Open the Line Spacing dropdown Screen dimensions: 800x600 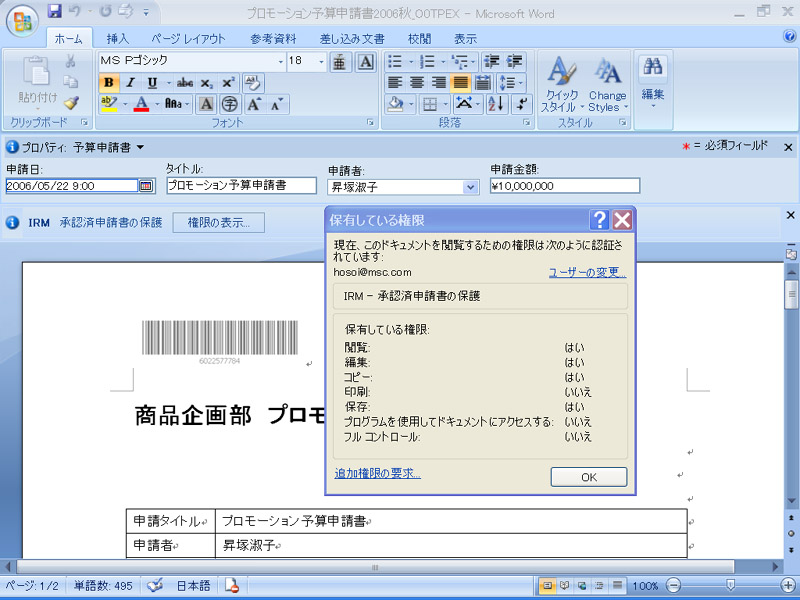510,83
